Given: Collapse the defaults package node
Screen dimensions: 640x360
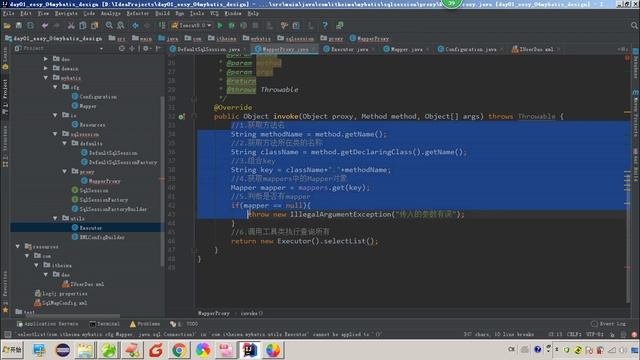Looking at the screenshot, I should point(64,144).
